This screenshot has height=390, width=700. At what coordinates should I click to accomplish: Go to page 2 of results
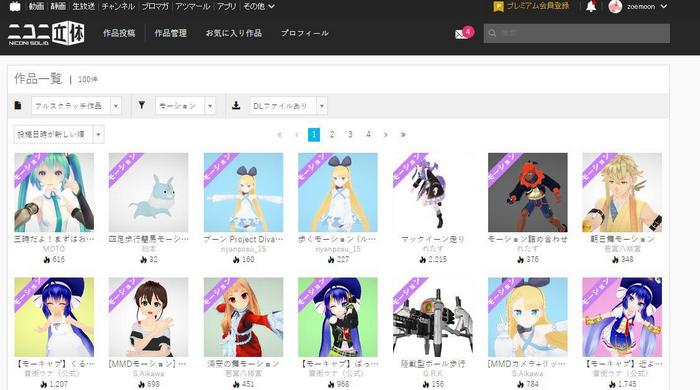click(x=332, y=134)
